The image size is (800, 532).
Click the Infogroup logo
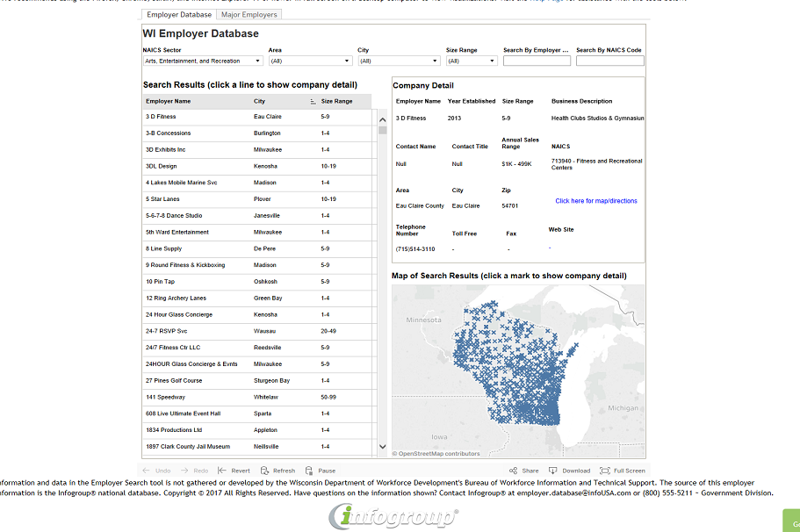coord(393,516)
